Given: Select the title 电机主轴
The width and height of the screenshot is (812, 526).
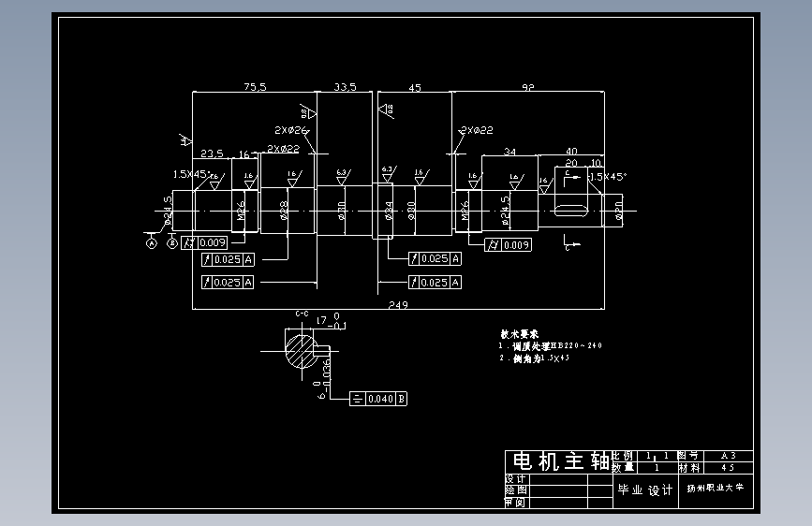Looking at the screenshot, I should point(561,460).
